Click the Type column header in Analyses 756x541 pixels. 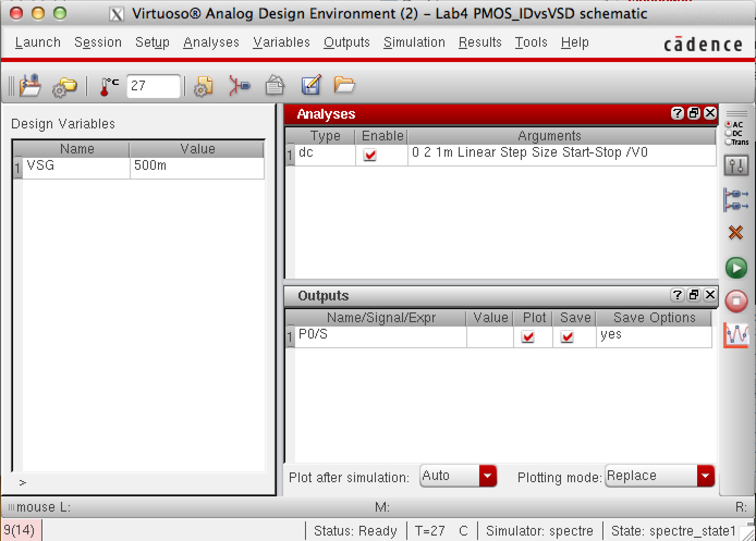click(x=325, y=136)
